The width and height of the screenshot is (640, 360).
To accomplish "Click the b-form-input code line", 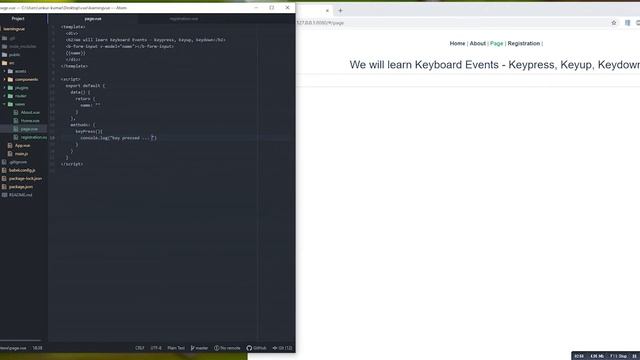I will (120, 47).
